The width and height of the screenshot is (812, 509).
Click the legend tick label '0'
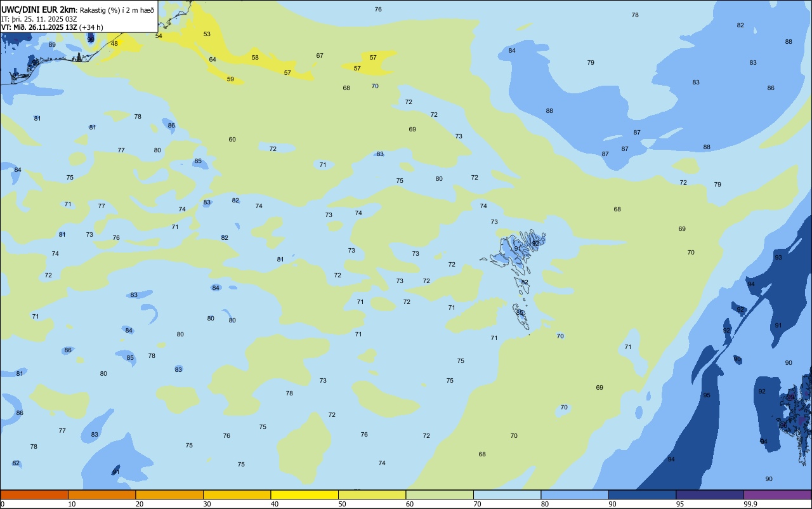coord(3,504)
